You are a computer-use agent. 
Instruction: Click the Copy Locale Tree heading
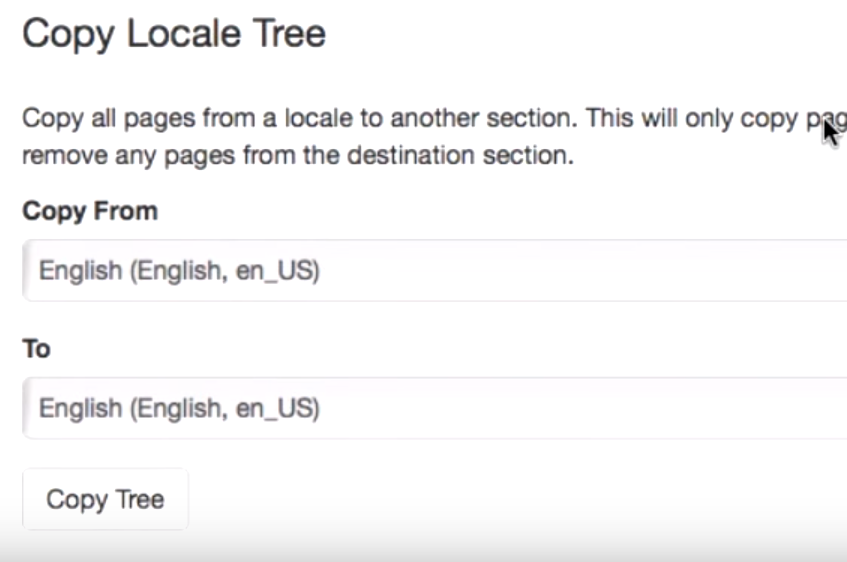(x=174, y=34)
